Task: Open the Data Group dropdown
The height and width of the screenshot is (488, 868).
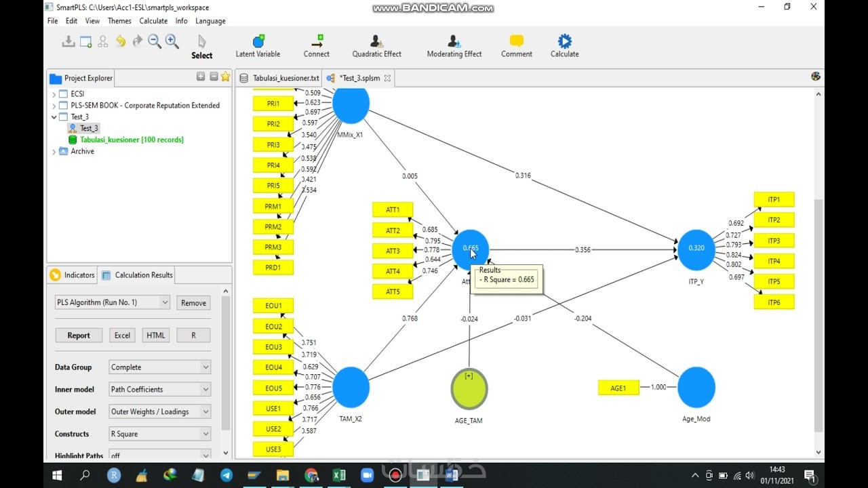Action: pos(160,367)
